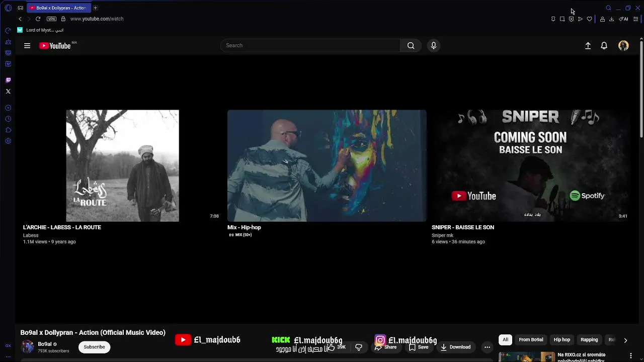Select the From Bo9al chip
Image resolution: width=644 pixels, height=362 pixels.
coord(531,340)
